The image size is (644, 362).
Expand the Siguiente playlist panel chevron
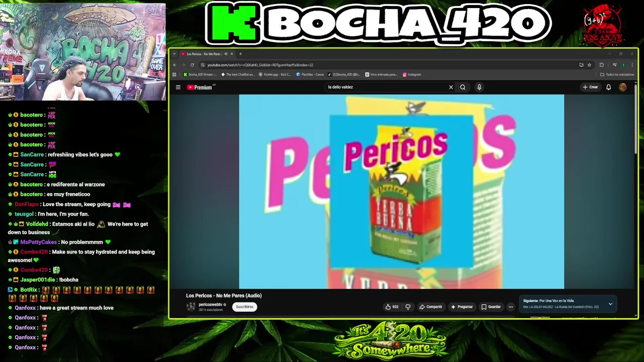pos(610,304)
